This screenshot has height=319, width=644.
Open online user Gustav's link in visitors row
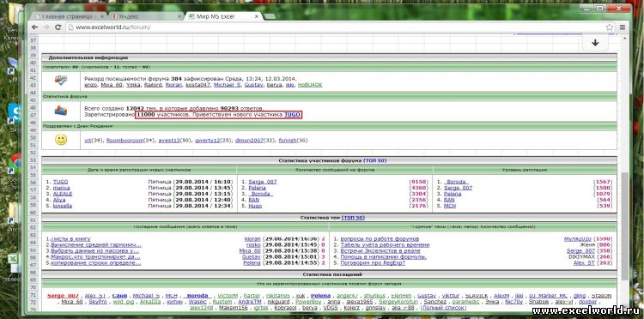coord(254,85)
